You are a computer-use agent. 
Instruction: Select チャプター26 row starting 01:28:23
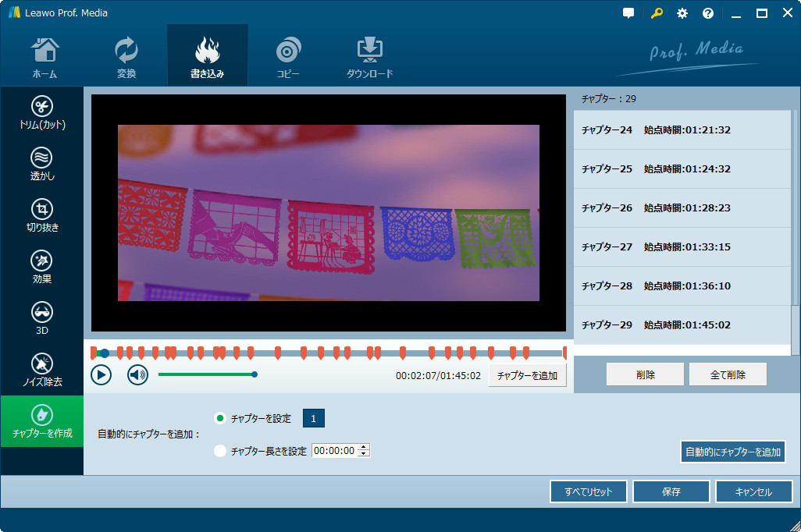(x=682, y=207)
